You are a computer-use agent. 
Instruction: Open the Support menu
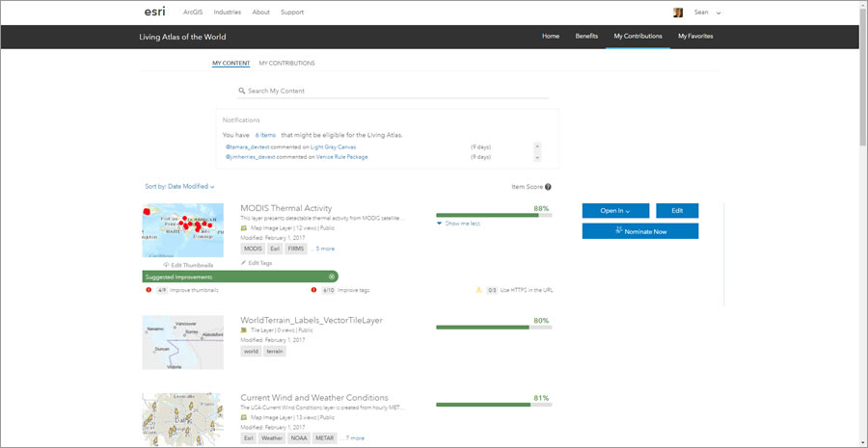pos(291,13)
